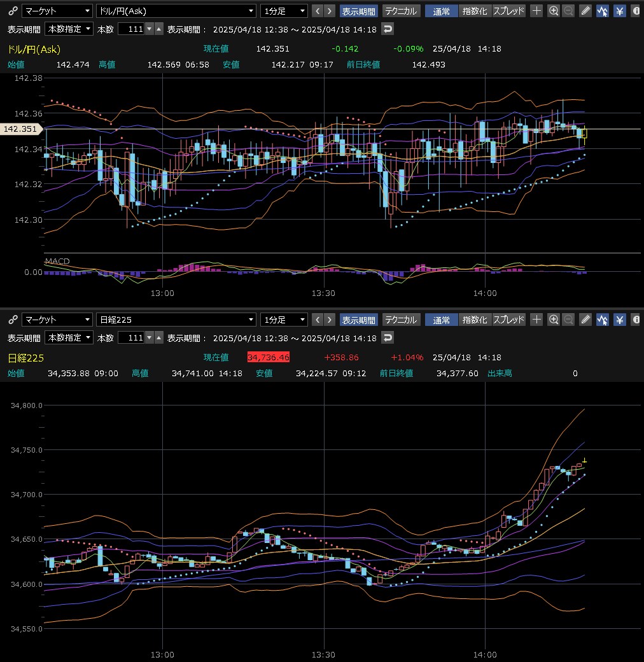Open マーケット dropdown in the 日経225 panel
The width and height of the screenshot is (644, 662).
[x=57, y=320]
